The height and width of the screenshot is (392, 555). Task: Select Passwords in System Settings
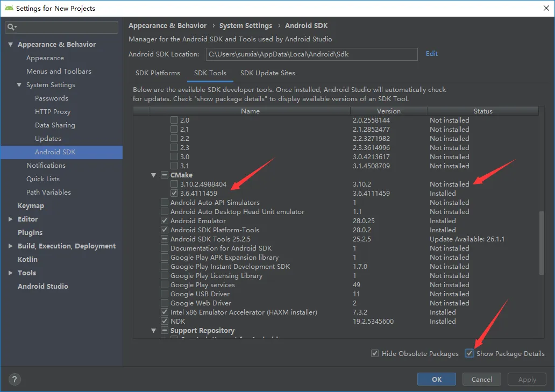point(51,98)
